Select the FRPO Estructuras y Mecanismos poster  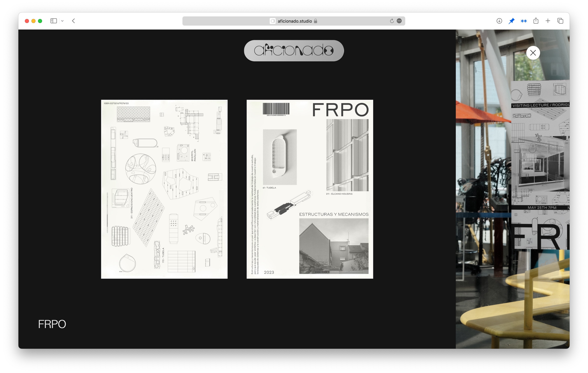pyautogui.click(x=310, y=189)
